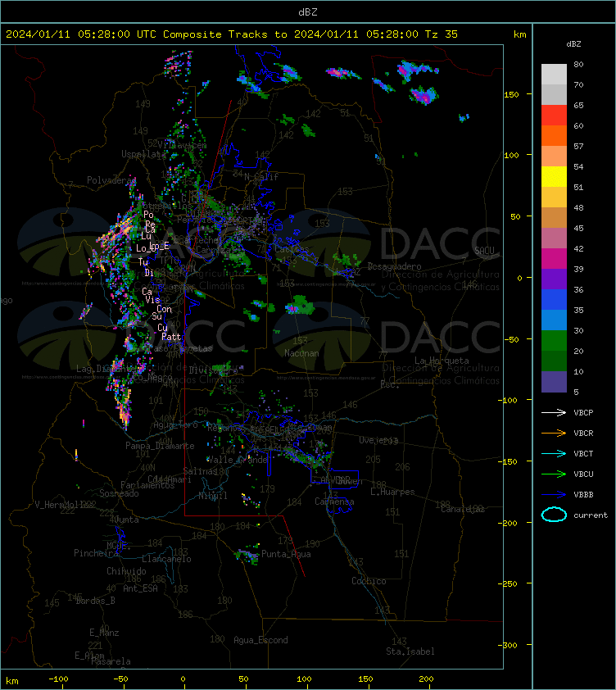
Task: Click the Pampa_Diamante map label
Action: pyautogui.click(x=160, y=446)
